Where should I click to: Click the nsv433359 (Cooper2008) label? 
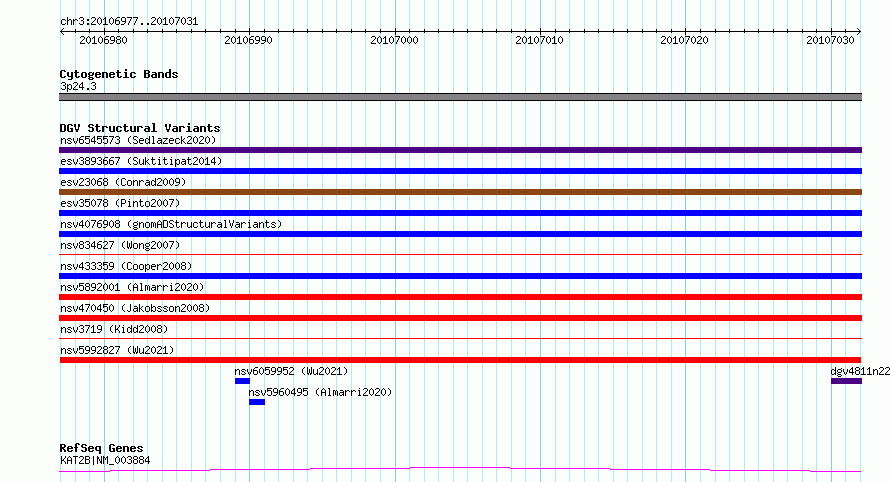126,266
